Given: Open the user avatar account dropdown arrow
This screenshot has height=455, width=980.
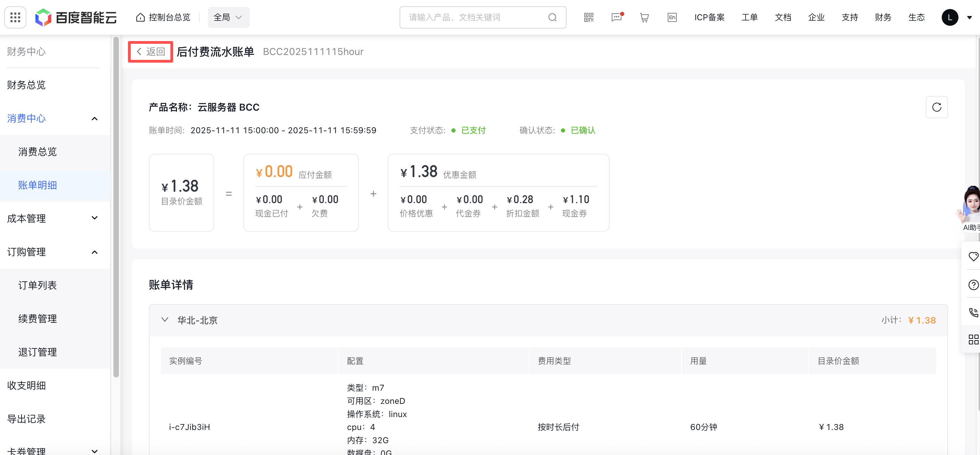Looking at the screenshot, I should 969,17.
